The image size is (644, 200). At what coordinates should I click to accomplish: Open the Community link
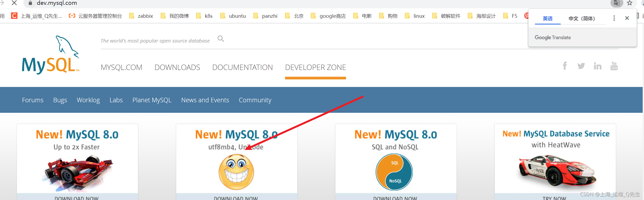click(x=255, y=100)
